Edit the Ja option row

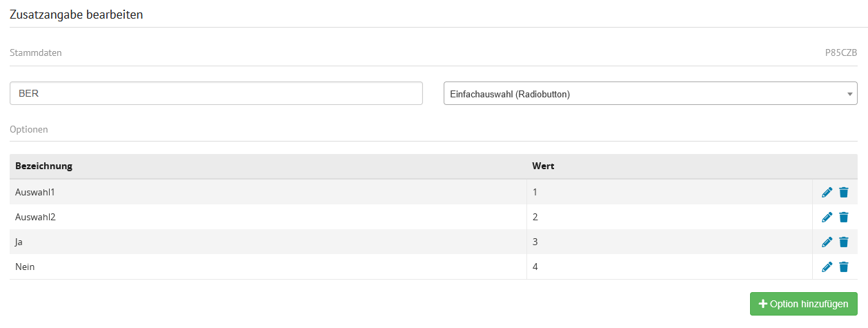point(827,242)
